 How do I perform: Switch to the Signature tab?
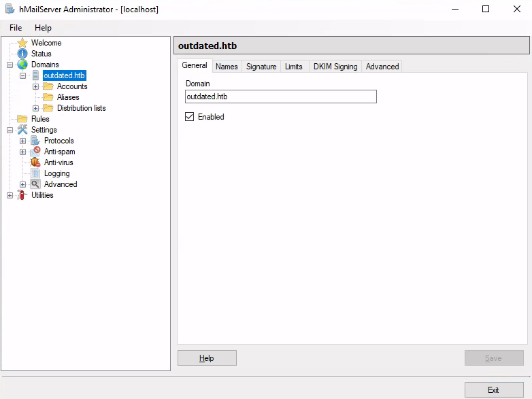(261, 67)
